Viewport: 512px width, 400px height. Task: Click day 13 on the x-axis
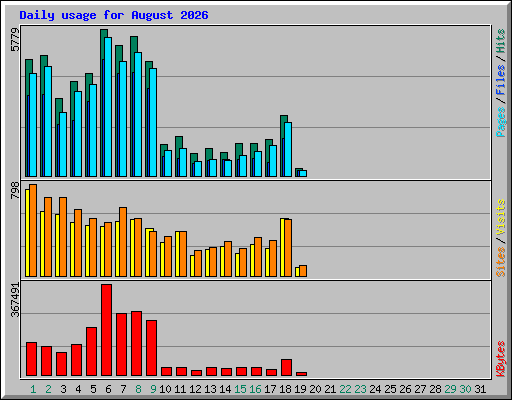pyautogui.click(x=210, y=389)
